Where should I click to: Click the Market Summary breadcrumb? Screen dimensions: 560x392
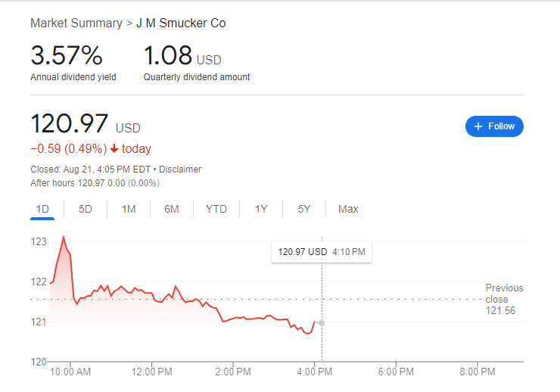76,23
